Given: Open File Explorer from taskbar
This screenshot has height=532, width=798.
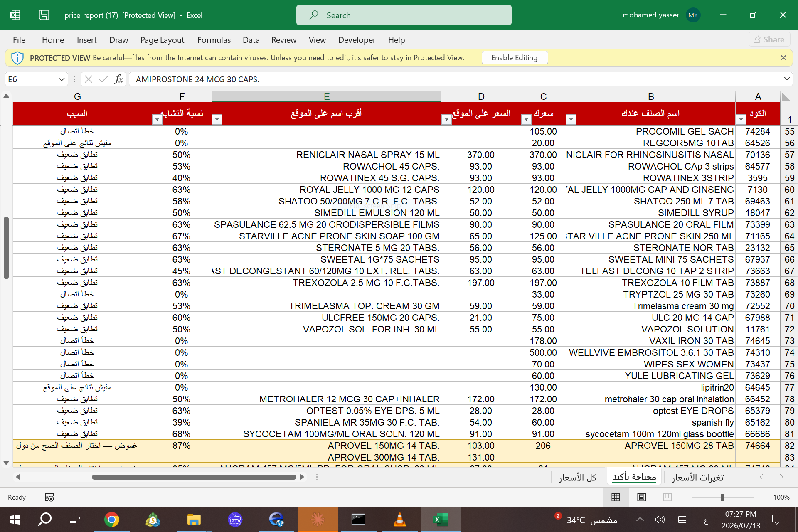Looking at the screenshot, I should click(194, 520).
